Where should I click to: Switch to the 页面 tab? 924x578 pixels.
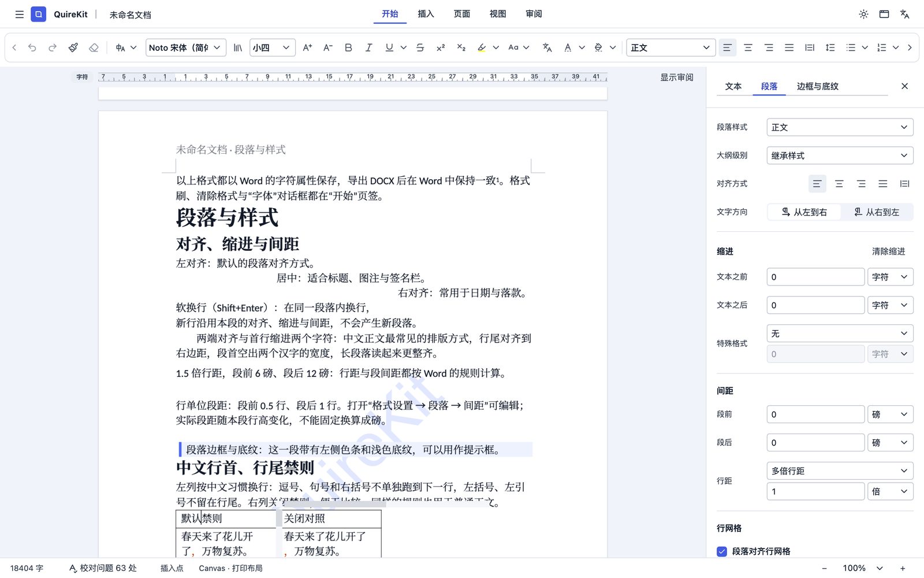click(x=462, y=14)
